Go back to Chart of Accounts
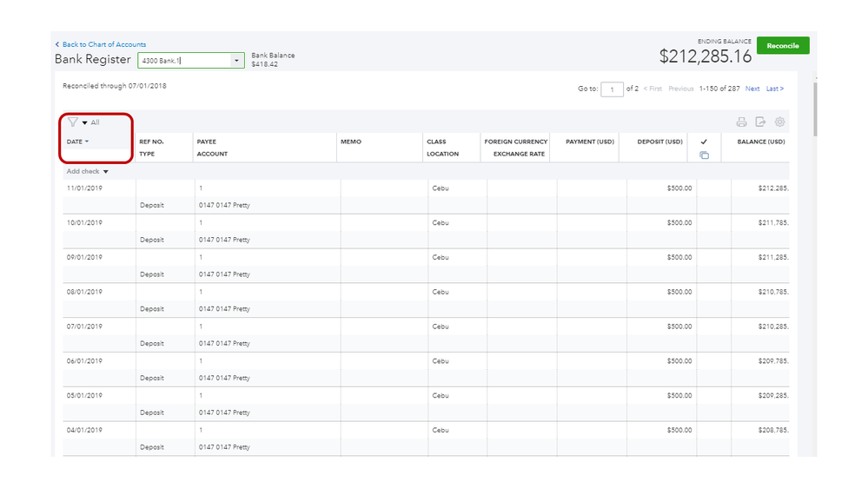The width and height of the screenshot is (868, 488). click(x=103, y=44)
